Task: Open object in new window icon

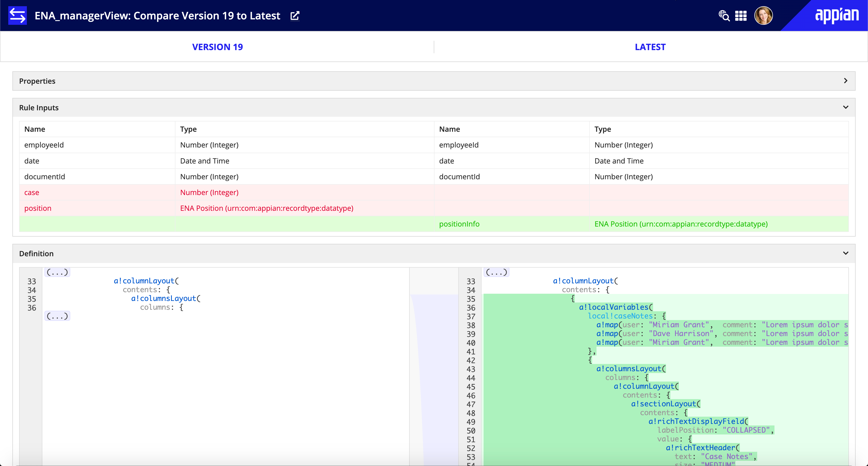Action: (x=295, y=15)
